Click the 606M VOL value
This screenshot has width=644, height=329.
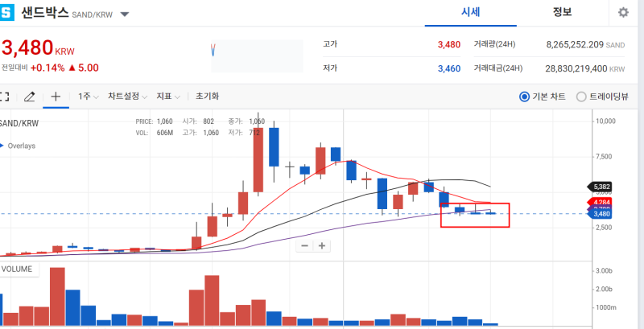coord(165,133)
